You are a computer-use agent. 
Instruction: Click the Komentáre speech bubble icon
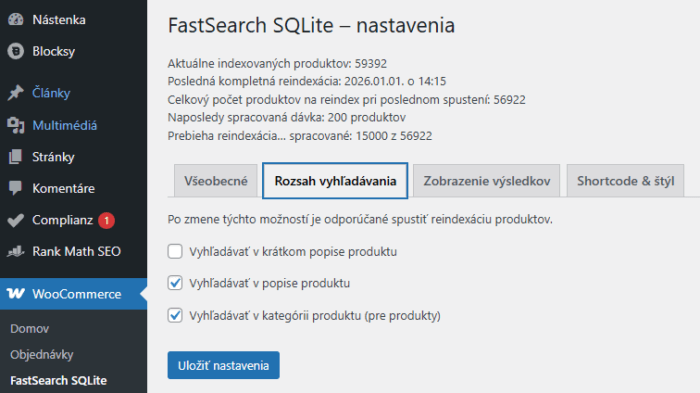pyautogui.click(x=16, y=188)
